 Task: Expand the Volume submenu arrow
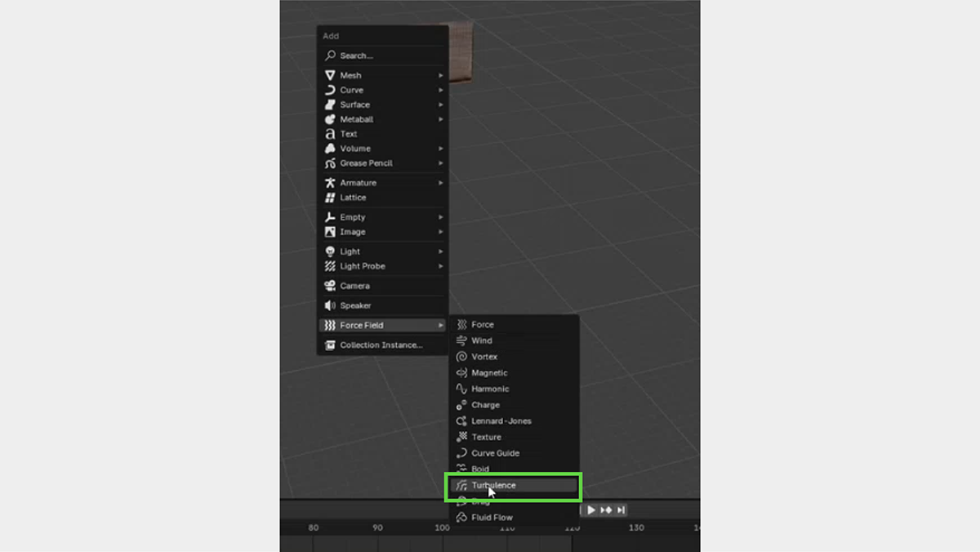point(441,149)
